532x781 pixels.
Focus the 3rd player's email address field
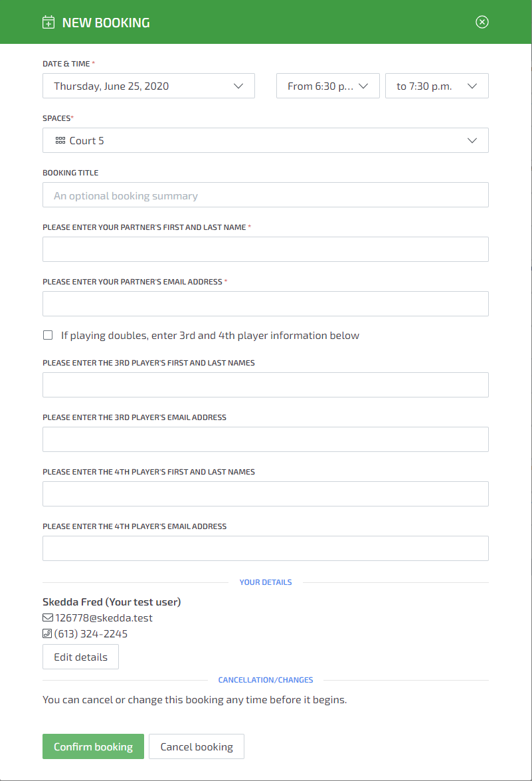(266, 440)
